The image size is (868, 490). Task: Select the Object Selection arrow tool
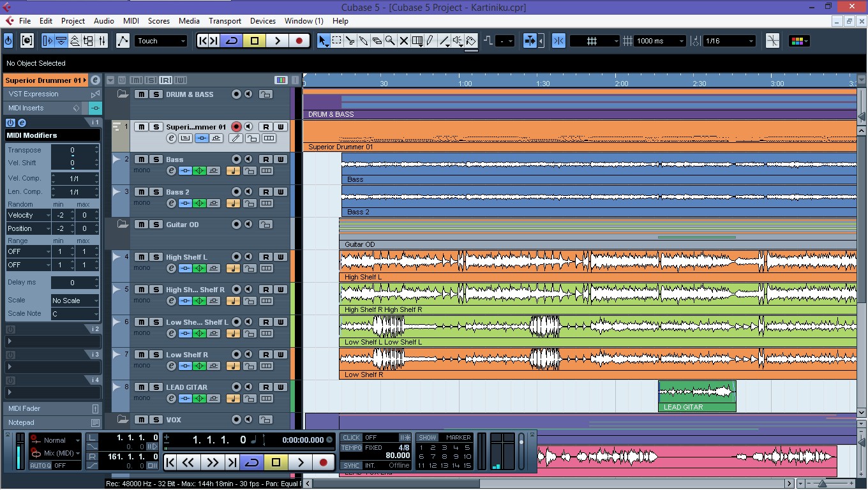(323, 41)
